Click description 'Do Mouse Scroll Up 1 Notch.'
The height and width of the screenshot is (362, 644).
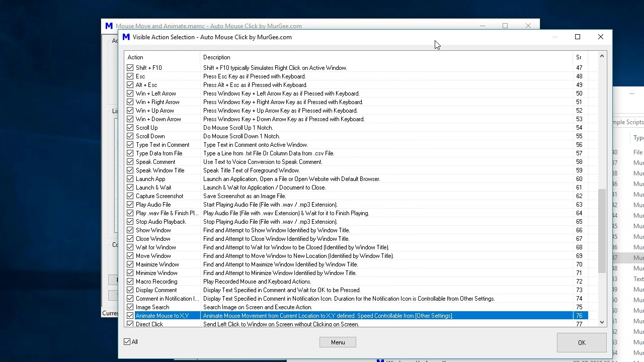coord(238,128)
